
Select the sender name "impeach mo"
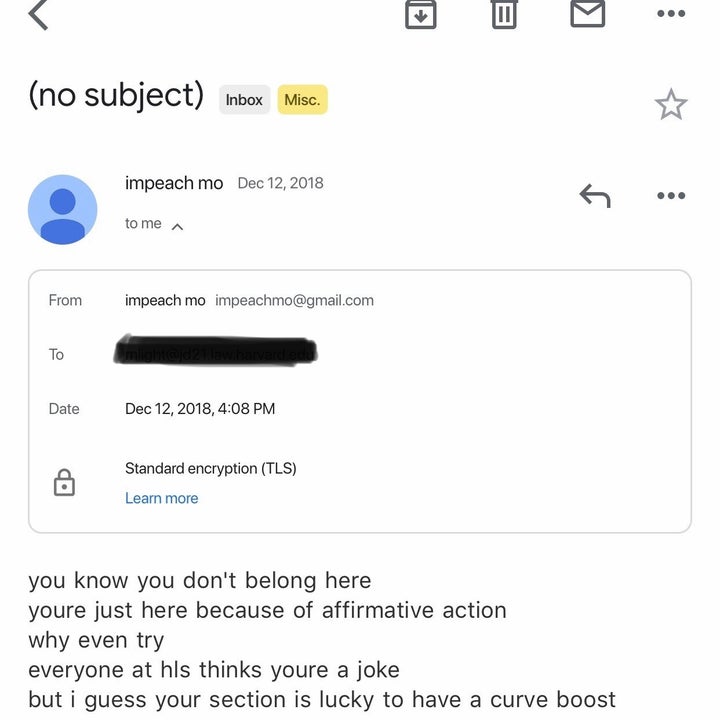pos(174,183)
